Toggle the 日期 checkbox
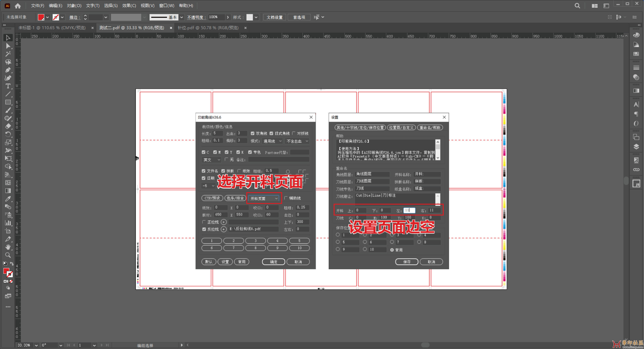 click(204, 178)
